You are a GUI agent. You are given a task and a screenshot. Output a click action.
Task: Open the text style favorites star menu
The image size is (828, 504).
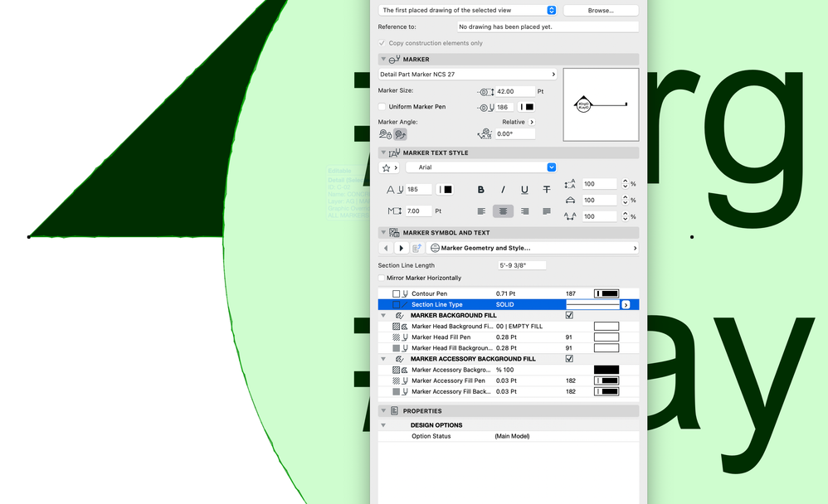tap(387, 167)
